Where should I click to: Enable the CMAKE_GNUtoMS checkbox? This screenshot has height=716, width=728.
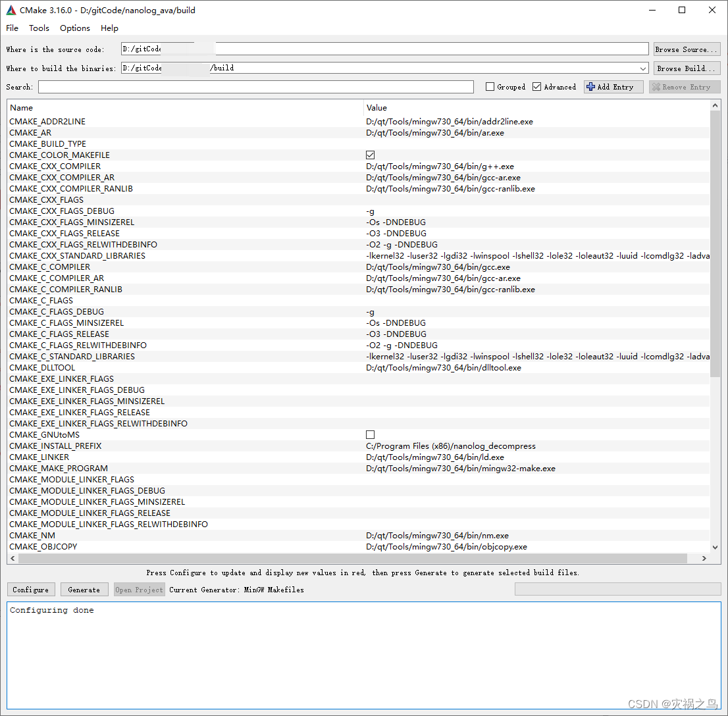click(370, 434)
